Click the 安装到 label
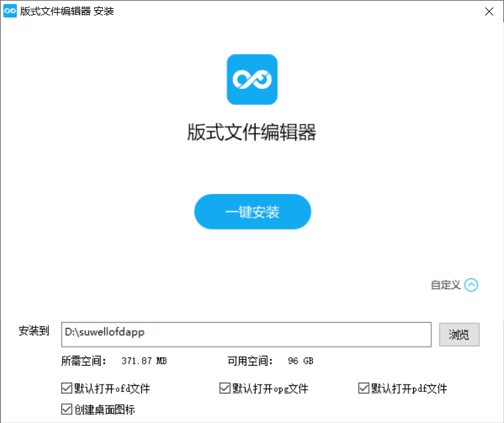The width and height of the screenshot is (504, 423). point(34,331)
